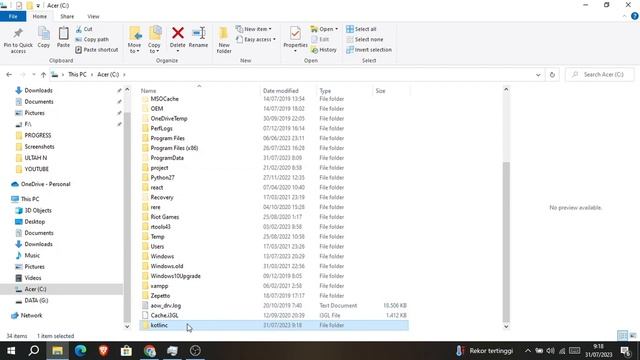Click navigation pane down scroll arrow
This screenshot has width=640, height=360.
(x=127, y=327)
